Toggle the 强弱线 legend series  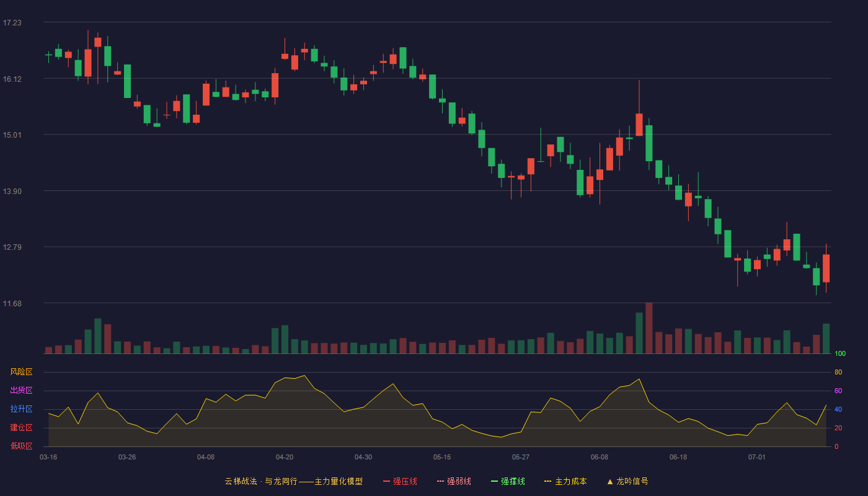coord(454,481)
